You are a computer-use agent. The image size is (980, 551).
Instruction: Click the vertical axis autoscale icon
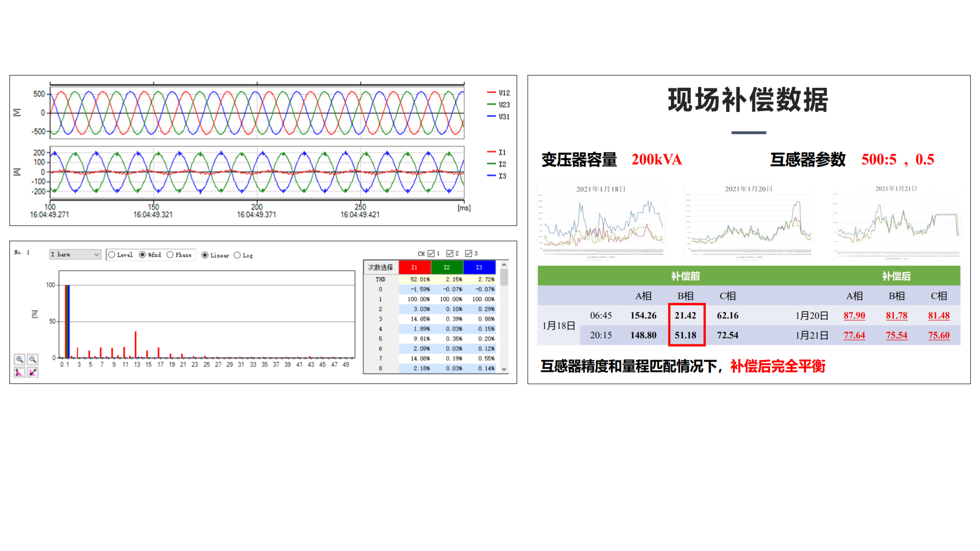tap(19, 372)
